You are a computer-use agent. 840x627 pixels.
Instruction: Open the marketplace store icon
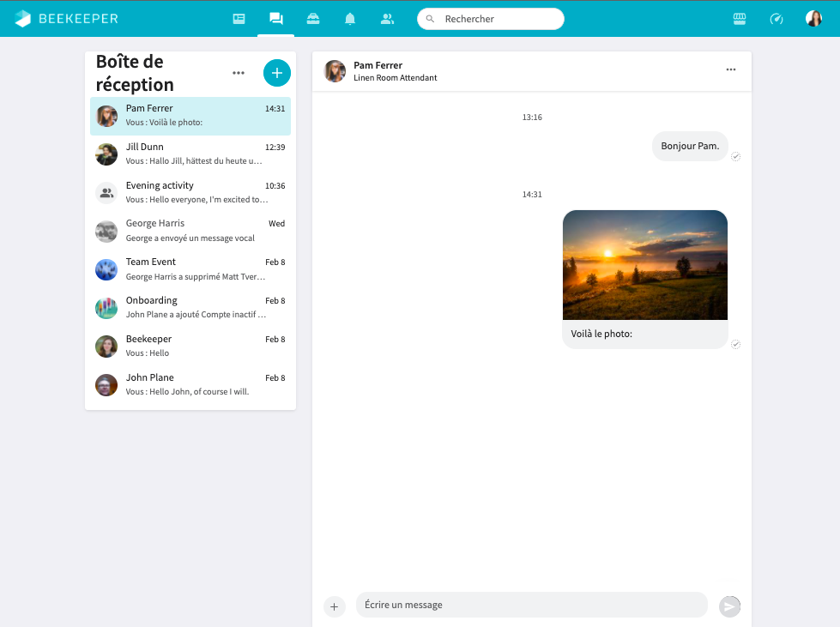pos(740,19)
